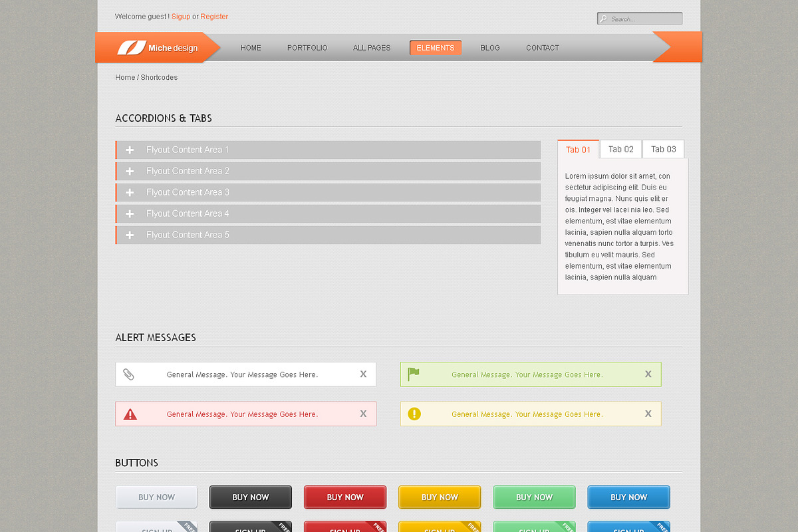
Task: Select the Elements nav item
Action: 436,48
